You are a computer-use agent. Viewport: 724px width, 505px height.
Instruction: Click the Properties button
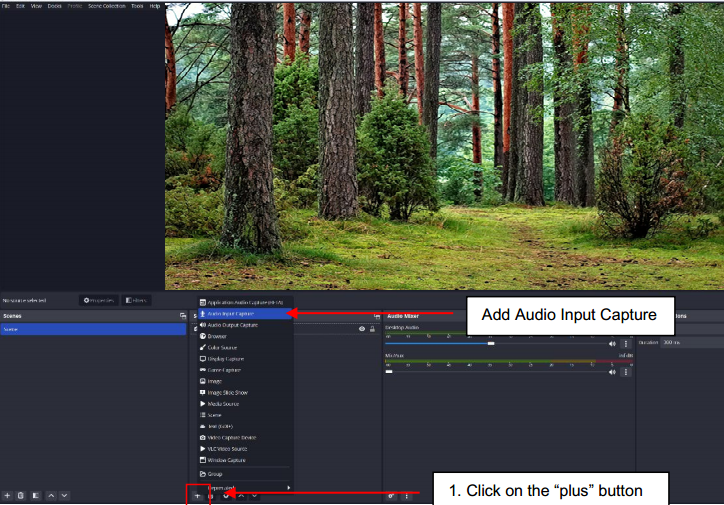point(99,301)
